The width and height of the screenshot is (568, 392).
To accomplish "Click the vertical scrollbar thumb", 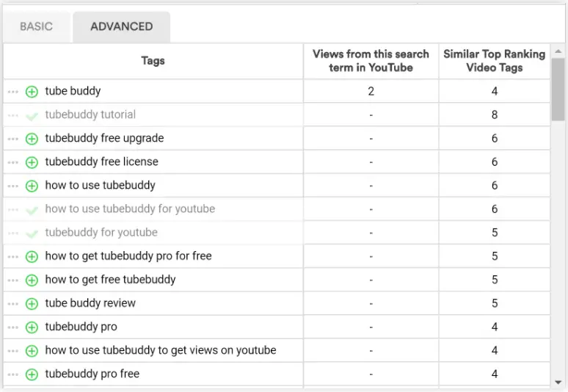I will click(x=558, y=88).
